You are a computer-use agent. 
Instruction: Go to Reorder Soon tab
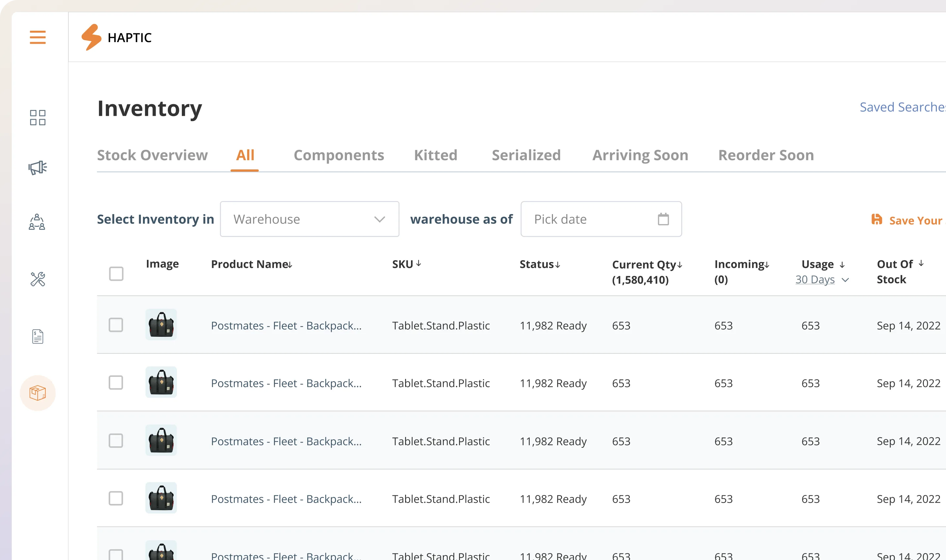pos(766,155)
